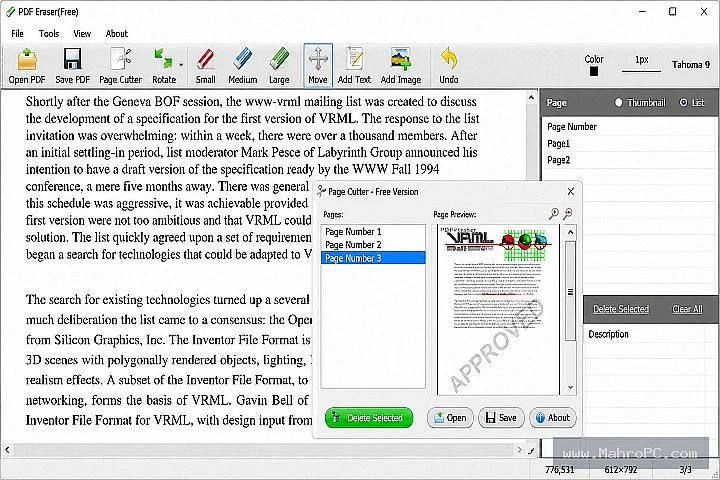The image size is (720, 480).
Task: Select Page Number 3 in Page Cutter
Action: tap(373, 258)
